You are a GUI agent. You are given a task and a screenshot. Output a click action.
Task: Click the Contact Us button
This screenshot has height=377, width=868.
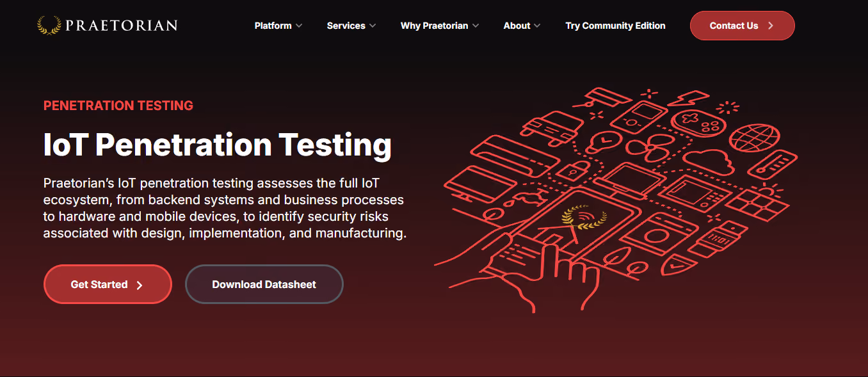742,26
